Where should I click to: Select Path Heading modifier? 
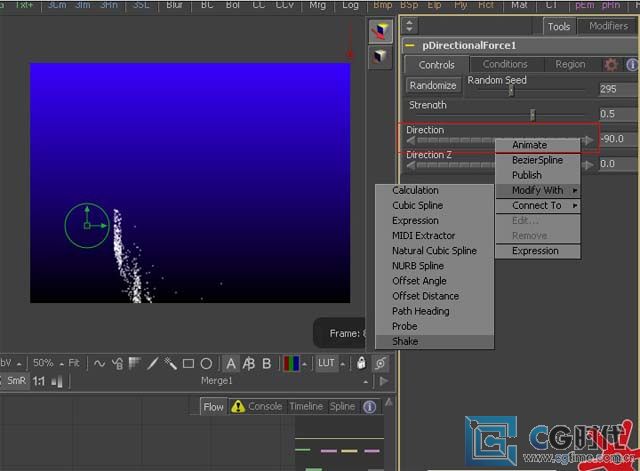(435, 311)
